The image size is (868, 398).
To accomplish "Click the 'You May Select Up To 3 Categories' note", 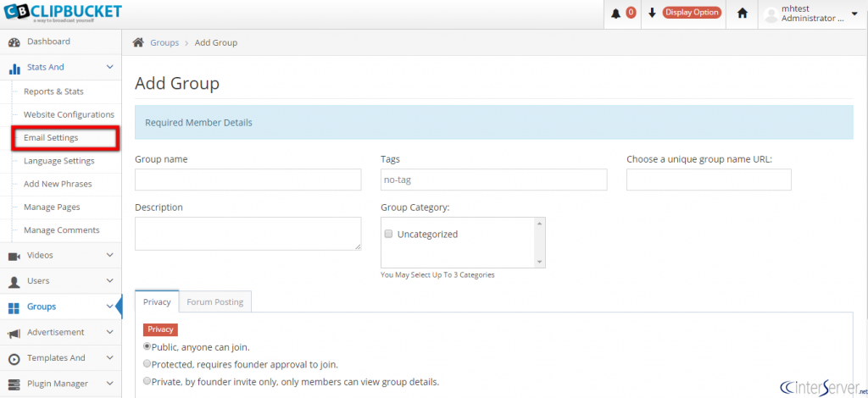I will pyautogui.click(x=437, y=274).
